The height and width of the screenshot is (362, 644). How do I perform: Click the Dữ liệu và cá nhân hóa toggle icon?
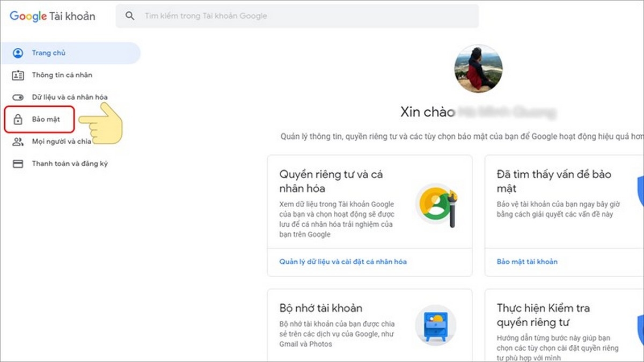click(x=18, y=97)
